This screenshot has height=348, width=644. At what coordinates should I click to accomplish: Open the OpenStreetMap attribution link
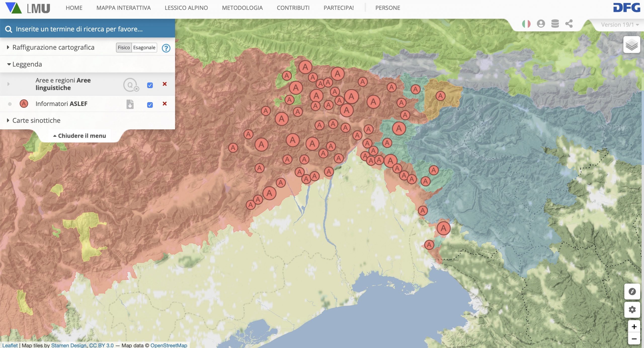click(169, 345)
